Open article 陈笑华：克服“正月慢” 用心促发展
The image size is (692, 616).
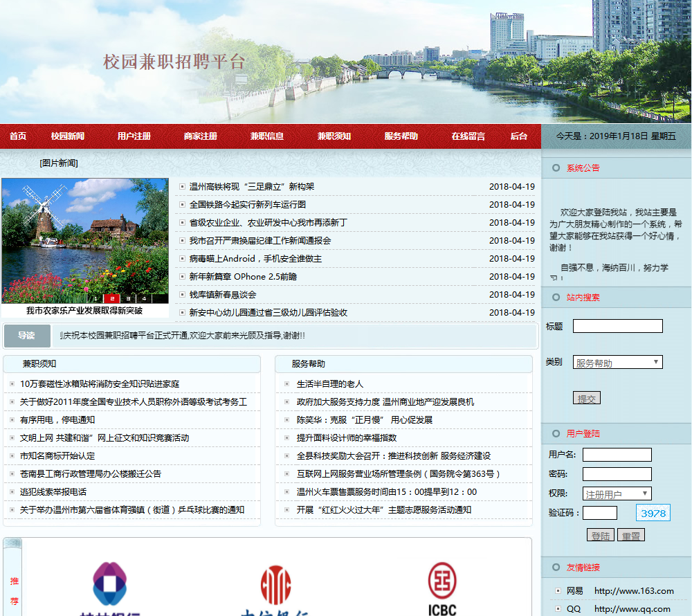[364, 420]
